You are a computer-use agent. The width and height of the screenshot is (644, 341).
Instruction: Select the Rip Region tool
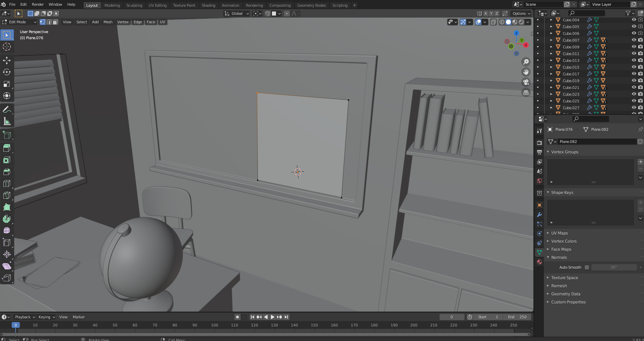[x=7, y=278]
